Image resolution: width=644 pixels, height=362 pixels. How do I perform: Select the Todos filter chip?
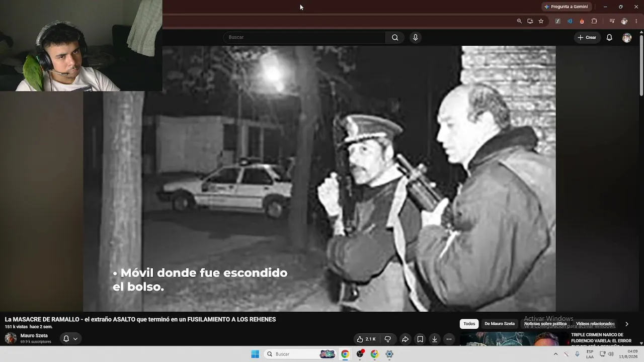[469, 324]
